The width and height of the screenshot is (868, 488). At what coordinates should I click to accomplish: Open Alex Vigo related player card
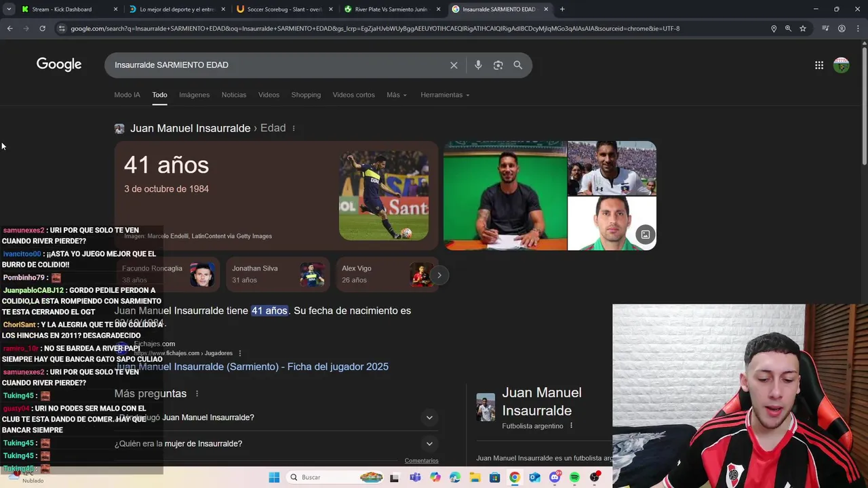(387, 274)
